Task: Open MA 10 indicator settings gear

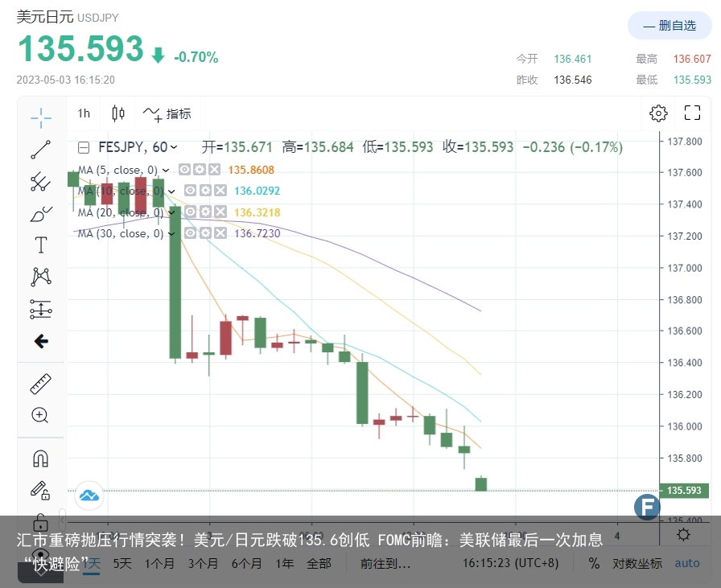Action: coord(205,191)
